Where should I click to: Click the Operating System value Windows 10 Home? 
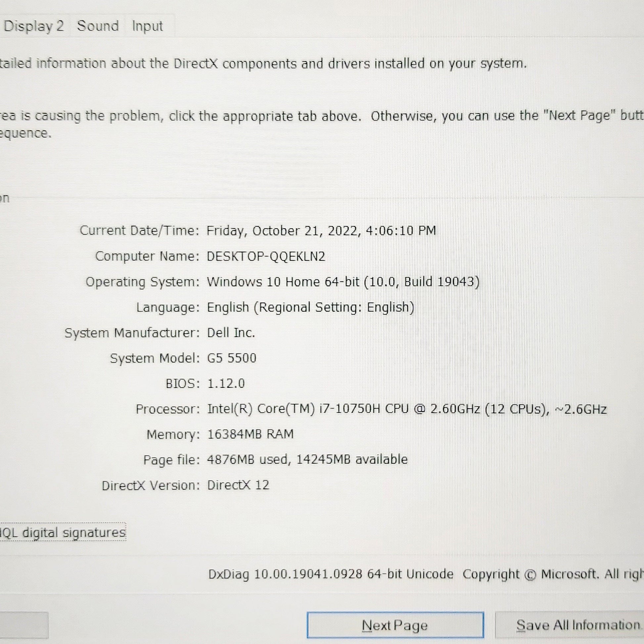pos(343,282)
